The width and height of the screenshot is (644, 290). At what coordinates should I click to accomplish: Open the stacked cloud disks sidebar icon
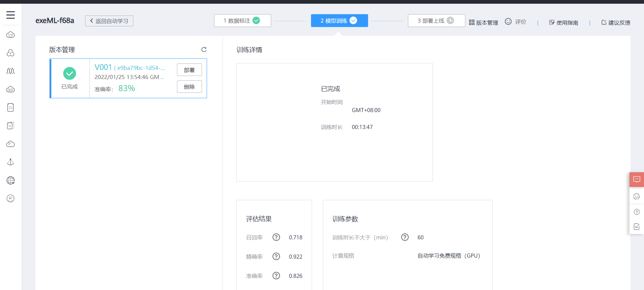(10, 126)
